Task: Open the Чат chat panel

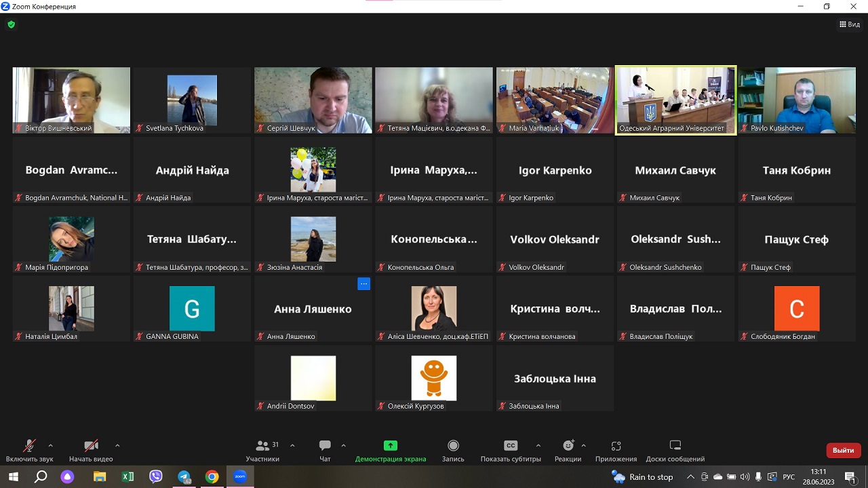Action: [x=325, y=446]
